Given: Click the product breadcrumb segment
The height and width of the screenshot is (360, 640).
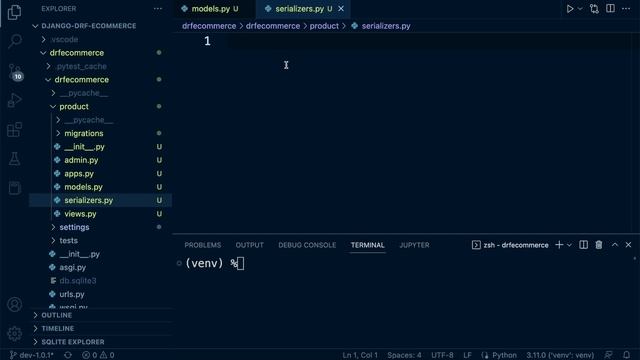Looking at the screenshot, I should tap(324, 26).
